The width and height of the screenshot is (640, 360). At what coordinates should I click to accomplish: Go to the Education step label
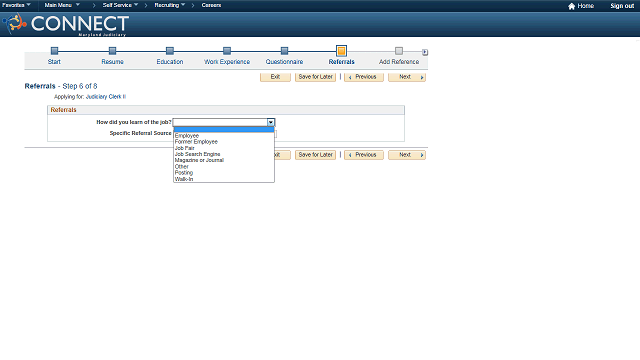170,62
